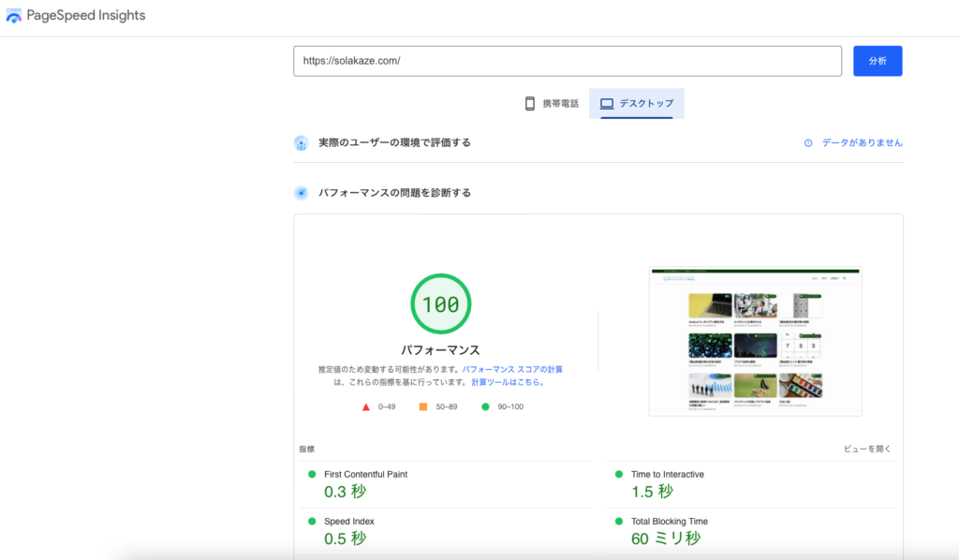
Task: Click the orange square 50–89 legend icon
Action: (x=423, y=406)
